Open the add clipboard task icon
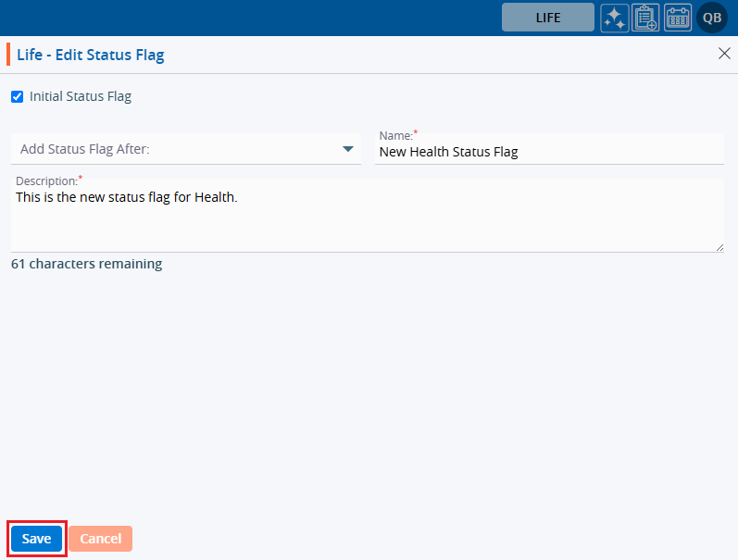Viewport: 738px width, 560px height. click(645, 18)
